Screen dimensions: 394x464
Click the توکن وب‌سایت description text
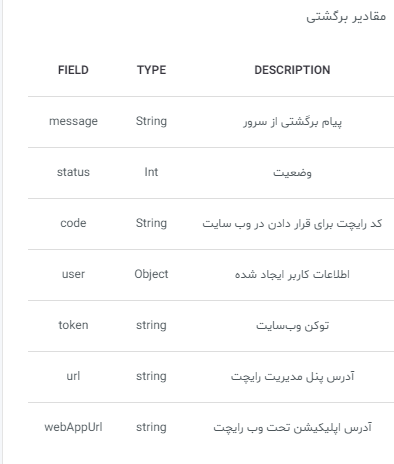[292, 326]
